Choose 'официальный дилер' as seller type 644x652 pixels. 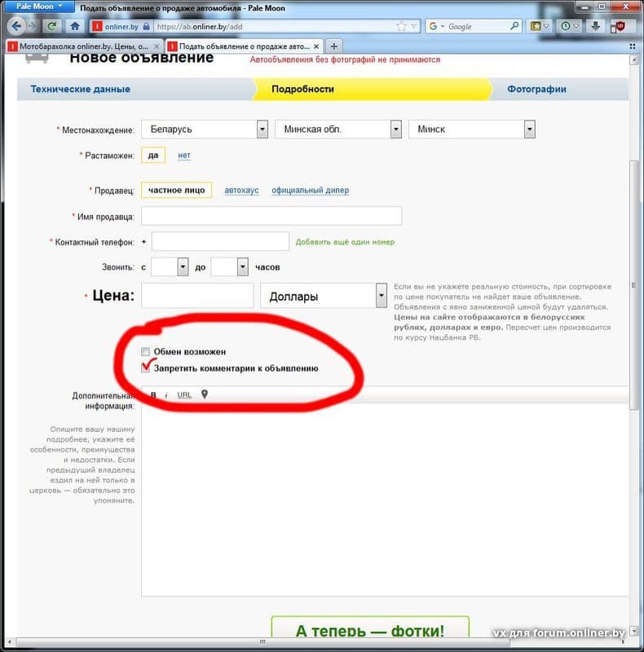point(311,190)
